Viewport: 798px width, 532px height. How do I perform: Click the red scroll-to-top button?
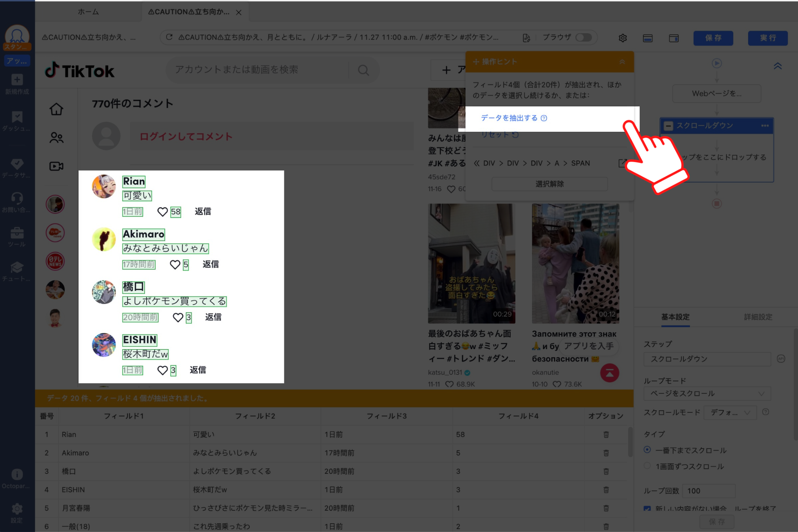coord(610,373)
